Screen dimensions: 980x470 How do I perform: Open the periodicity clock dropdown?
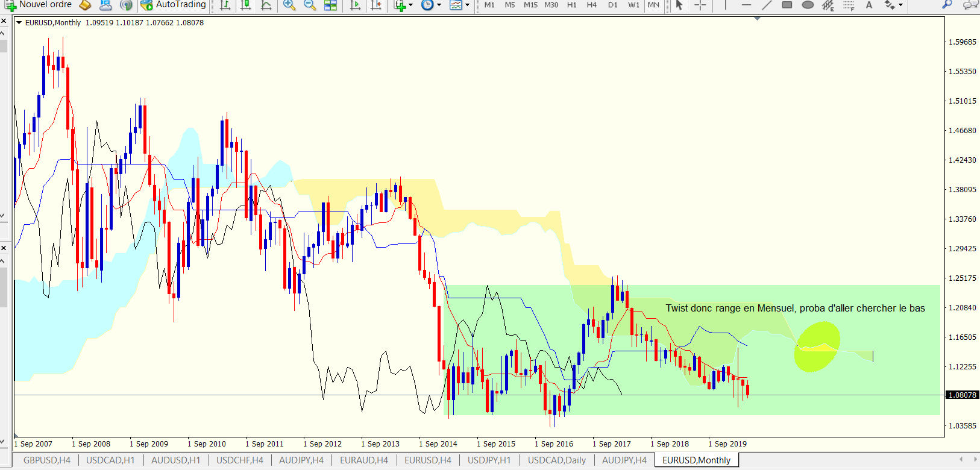439,5
